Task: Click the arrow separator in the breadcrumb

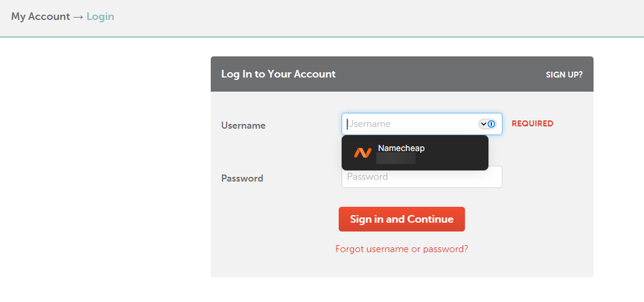Action: pyautogui.click(x=78, y=17)
